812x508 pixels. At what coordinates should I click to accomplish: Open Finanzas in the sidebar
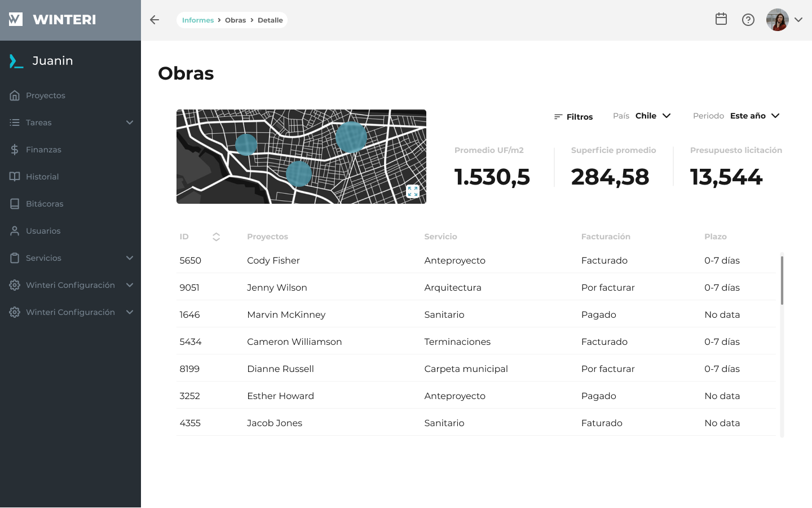(x=43, y=150)
